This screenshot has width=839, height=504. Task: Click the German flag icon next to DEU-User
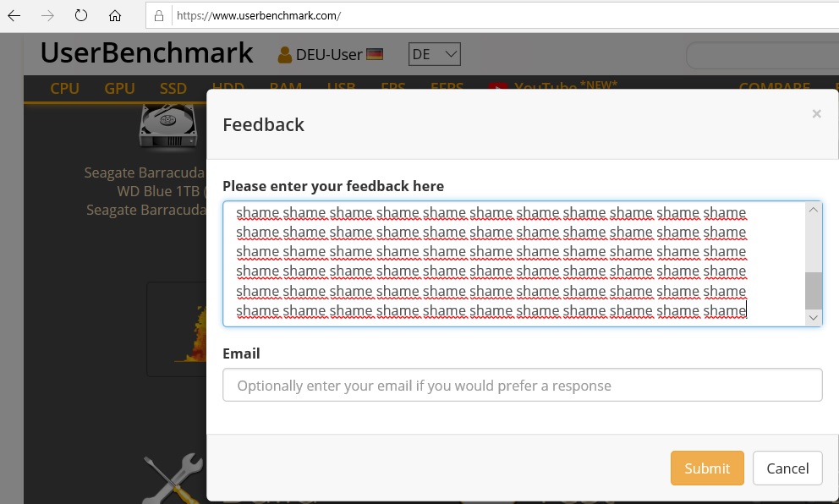click(x=376, y=52)
